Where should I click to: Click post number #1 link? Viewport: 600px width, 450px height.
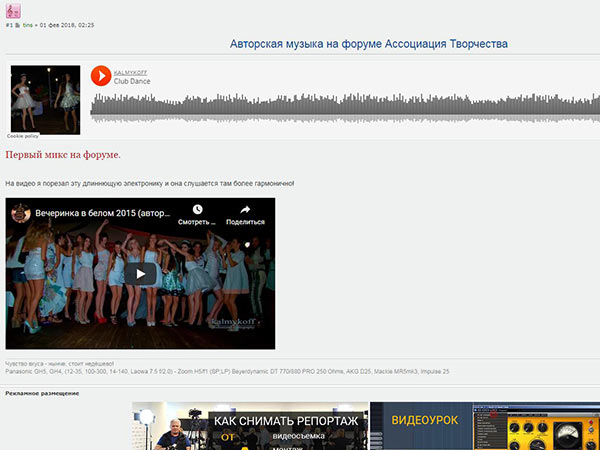click(9, 25)
